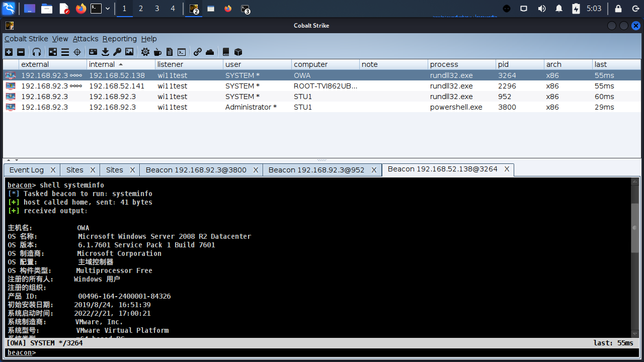Open the Help menu
The image size is (644, 362).
coord(149,39)
